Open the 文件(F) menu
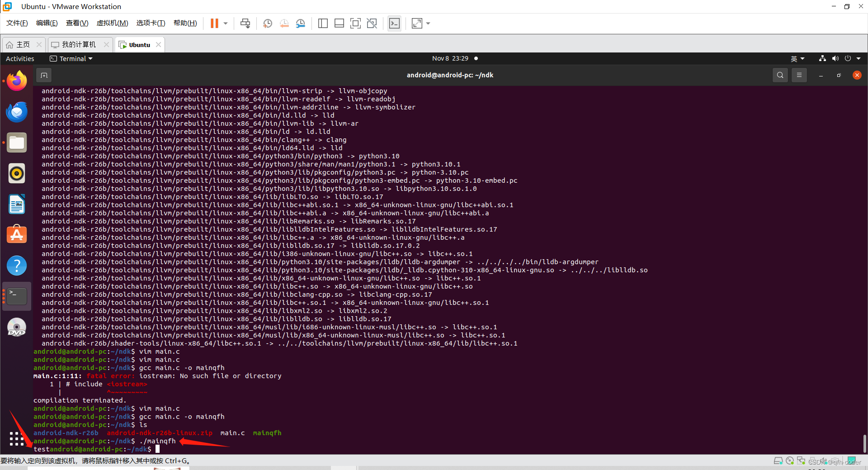 pos(17,23)
